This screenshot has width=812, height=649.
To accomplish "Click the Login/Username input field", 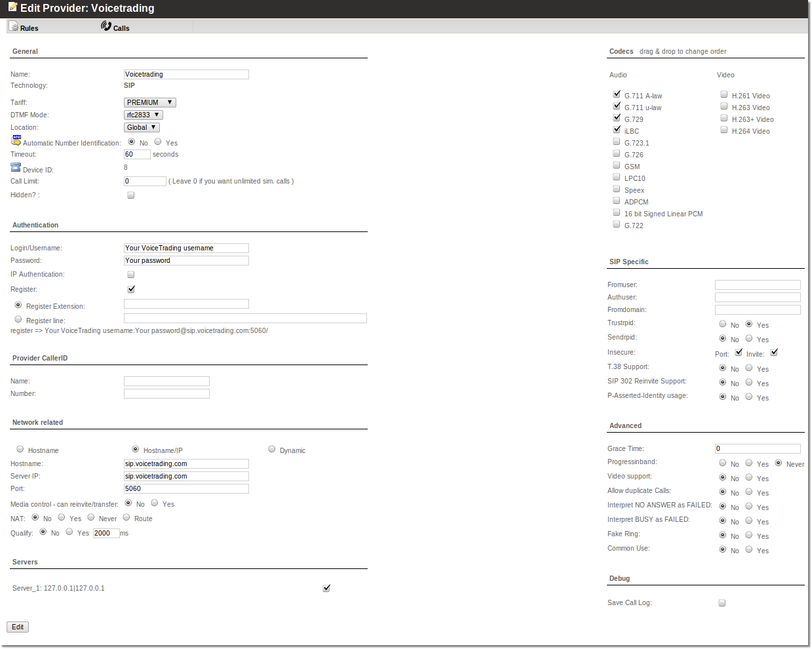I will point(186,248).
